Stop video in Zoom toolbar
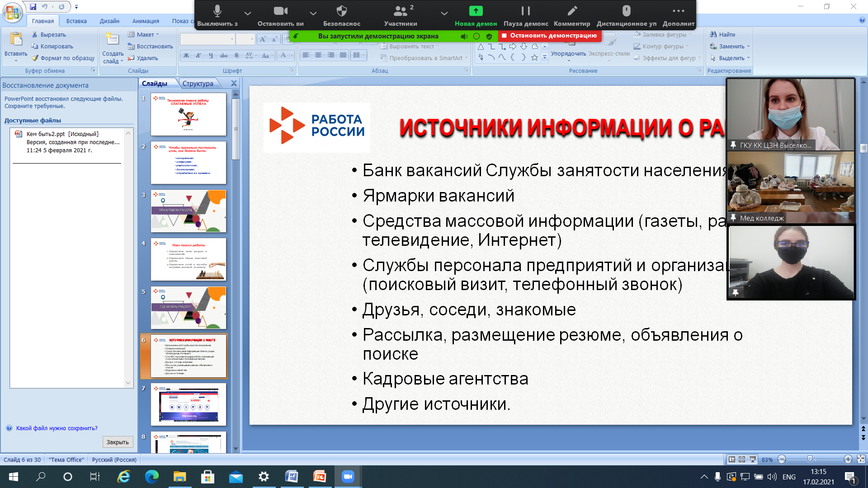This screenshot has width=868, height=488. click(281, 15)
